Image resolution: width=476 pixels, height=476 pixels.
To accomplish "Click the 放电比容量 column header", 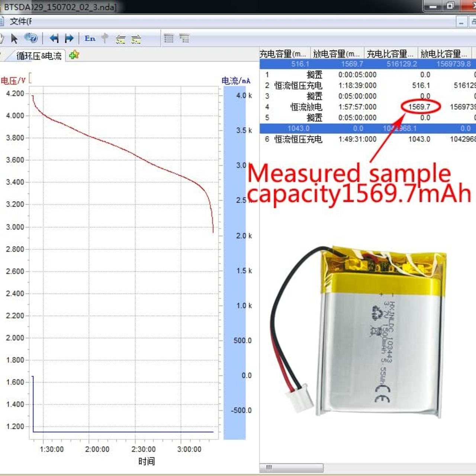I will pyautogui.click(x=445, y=54).
